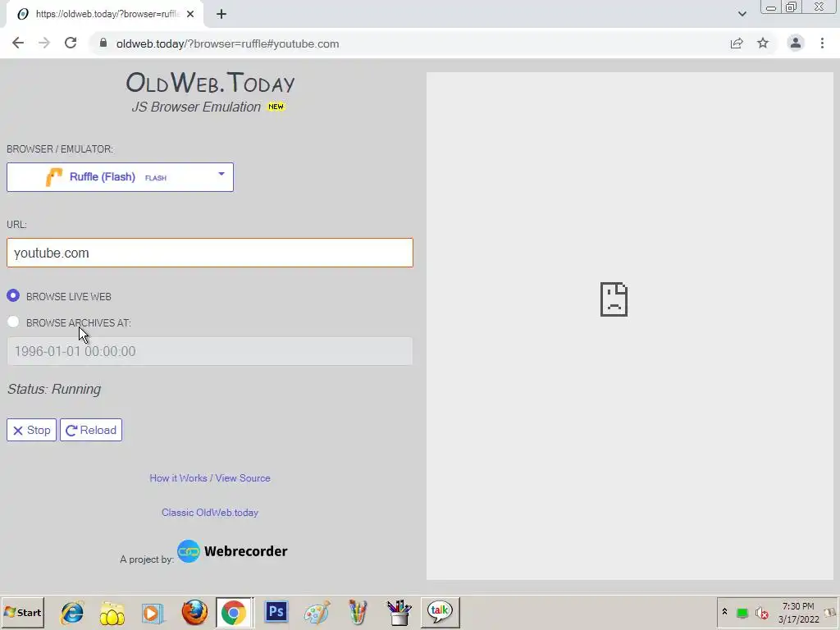This screenshot has width=840, height=630.
Task: Click the Webrecorder logo link
Action: tap(232, 551)
